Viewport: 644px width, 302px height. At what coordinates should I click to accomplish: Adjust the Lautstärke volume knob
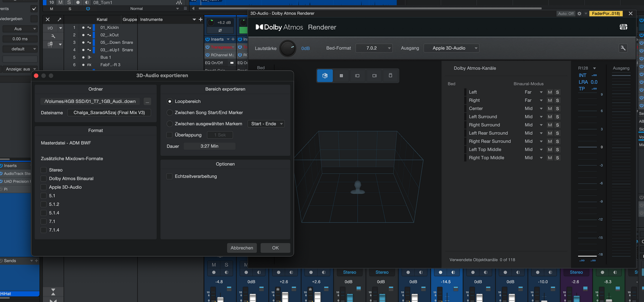click(x=288, y=48)
